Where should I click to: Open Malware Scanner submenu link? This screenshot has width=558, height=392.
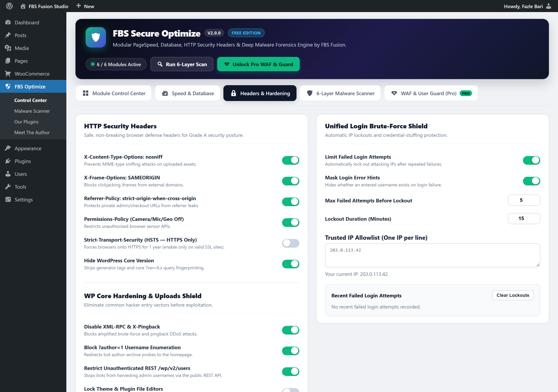(x=32, y=111)
